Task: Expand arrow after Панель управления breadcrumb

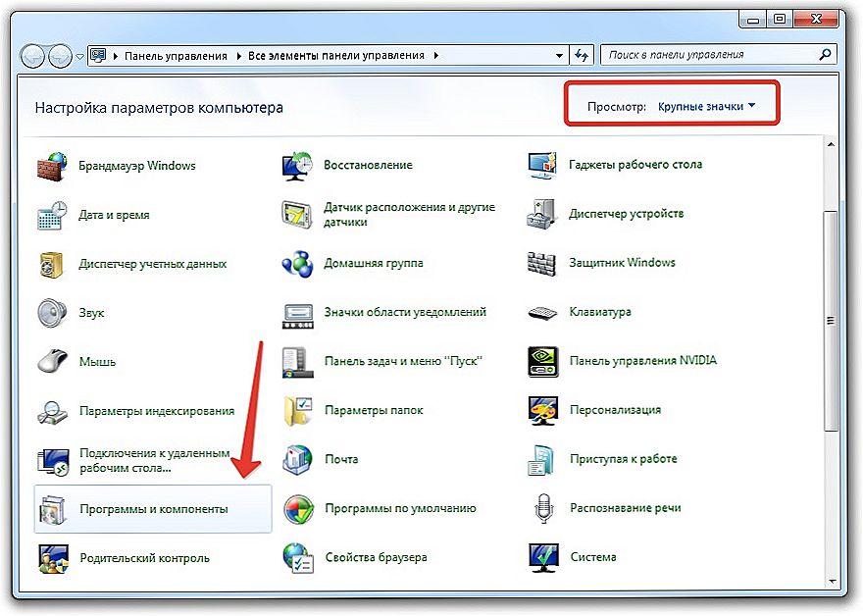Action: 238,56
